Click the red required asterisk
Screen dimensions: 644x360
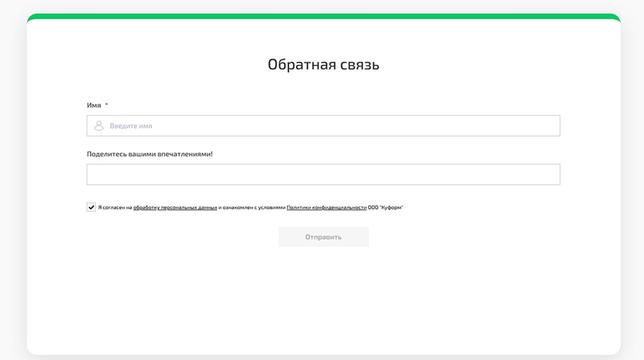pos(106,105)
